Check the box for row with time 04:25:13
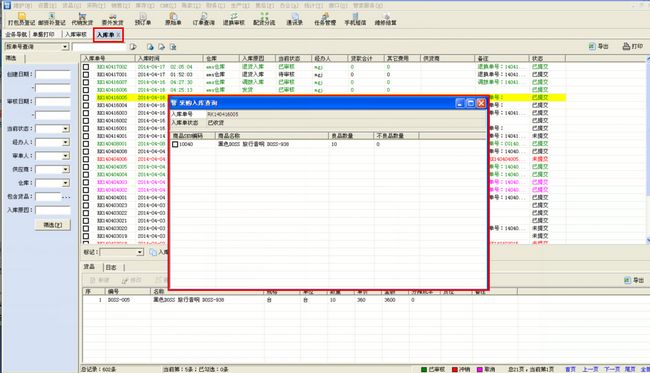The height and width of the screenshot is (373, 650). point(86,90)
